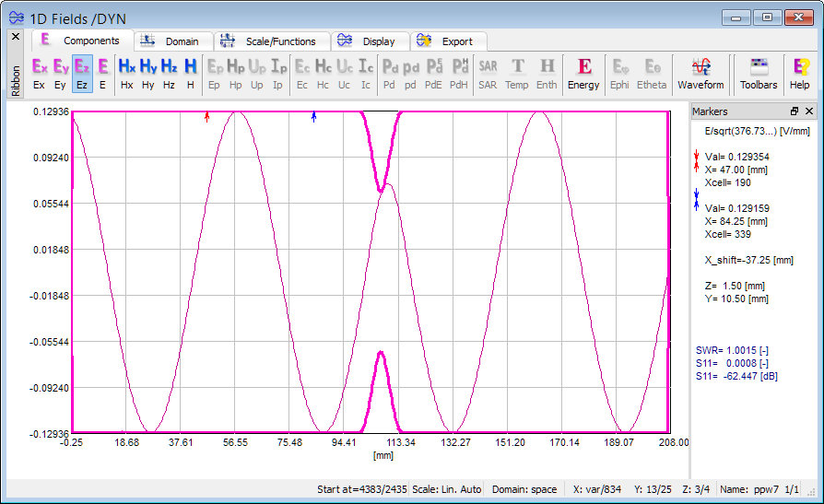Screen dimensions: 824x504
Task: Open Help from the ribbon
Action: (x=800, y=73)
